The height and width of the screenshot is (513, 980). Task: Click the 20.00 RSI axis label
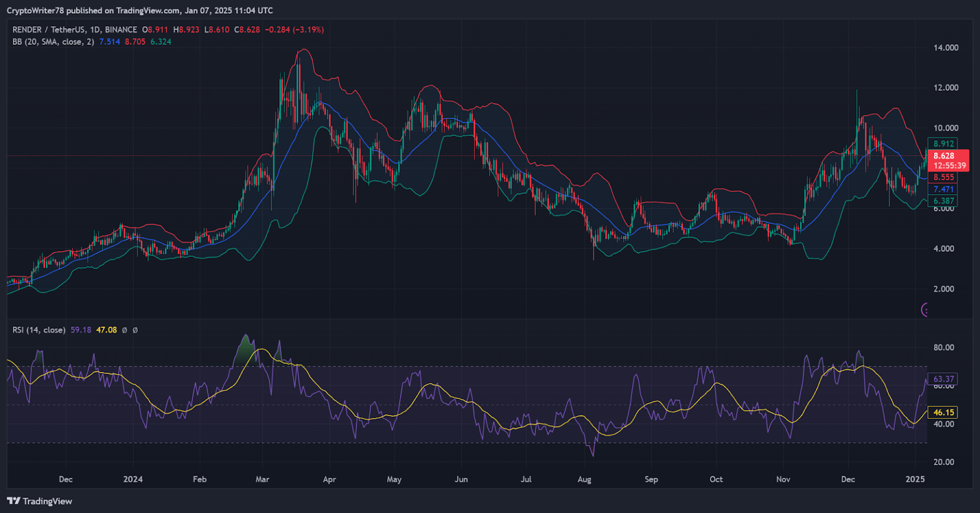tap(944, 462)
